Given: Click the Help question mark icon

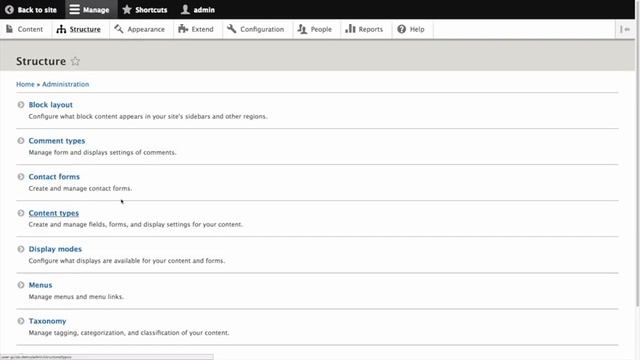Looking at the screenshot, I should tap(402, 29).
